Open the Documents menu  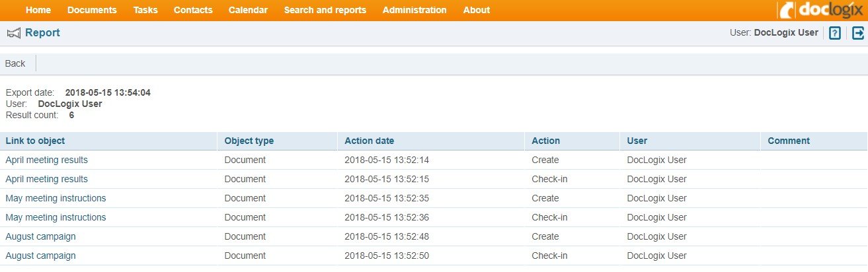tap(92, 10)
